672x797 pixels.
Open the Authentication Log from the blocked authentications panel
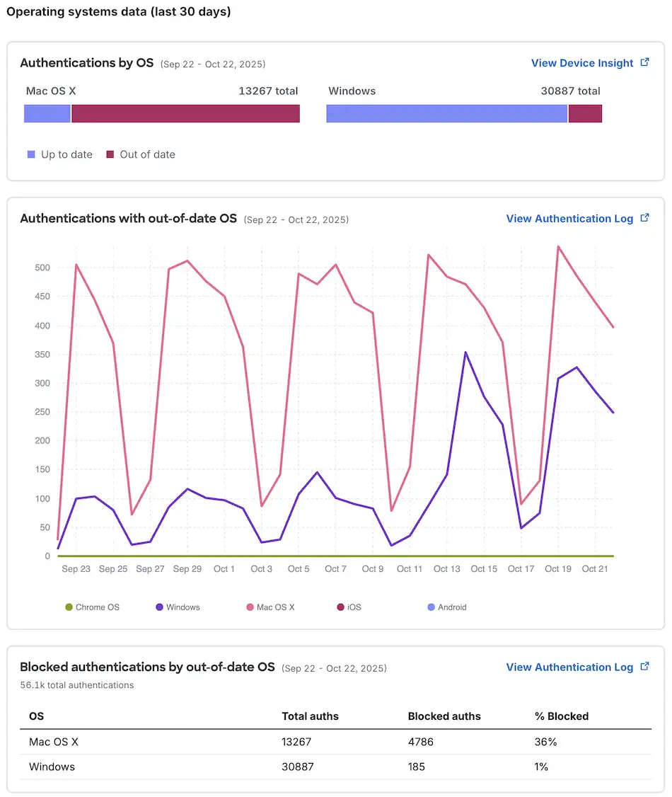(569, 667)
